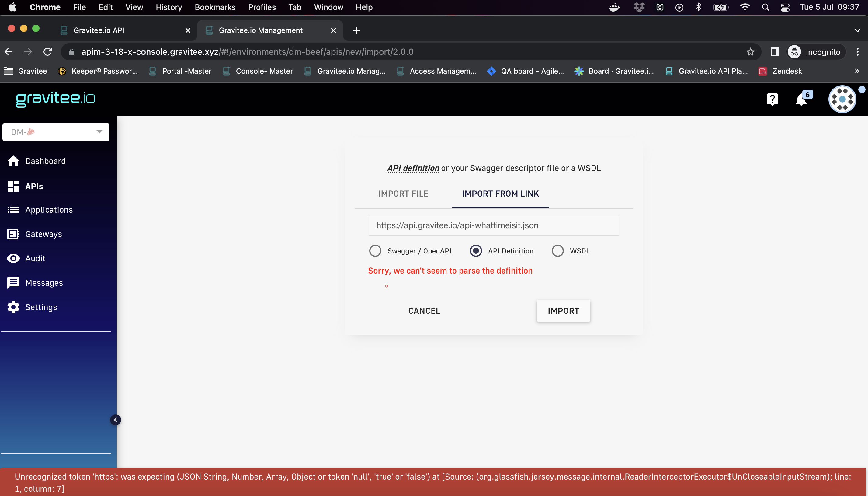Screen dimensions: 868x496
Task: Open the Audit section
Action: 35,258
